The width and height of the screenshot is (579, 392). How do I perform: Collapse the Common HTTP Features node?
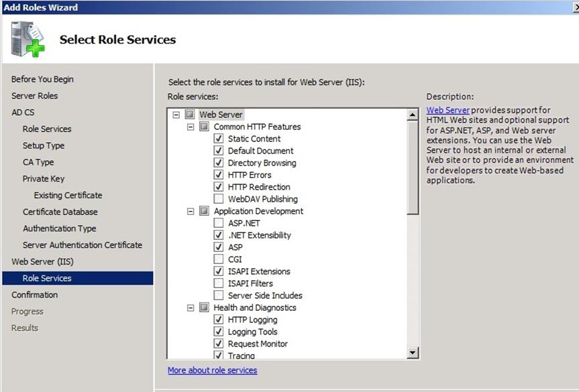click(191, 127)
